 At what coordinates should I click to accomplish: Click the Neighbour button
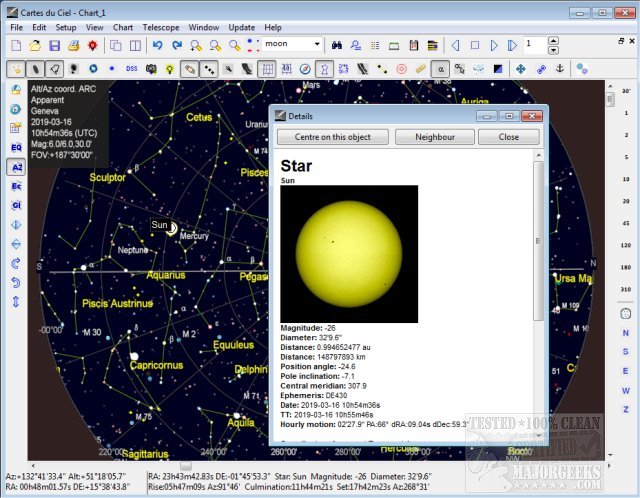(433, 137)
